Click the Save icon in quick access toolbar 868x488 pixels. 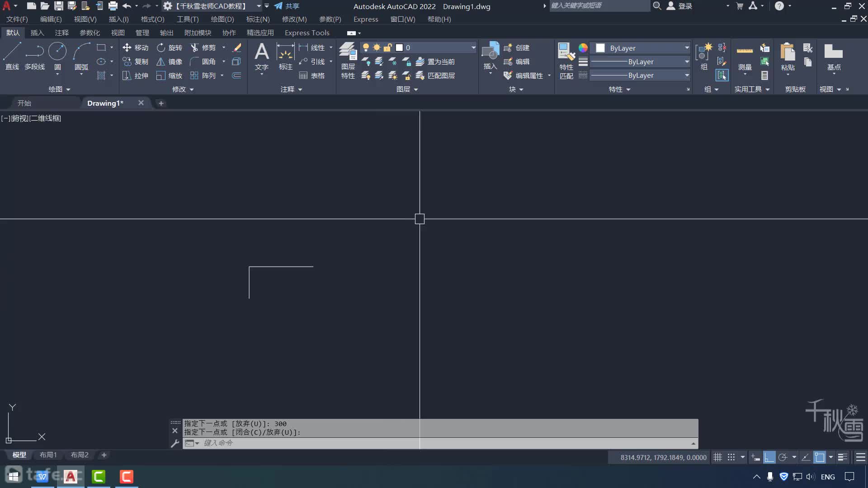point(59,6)
